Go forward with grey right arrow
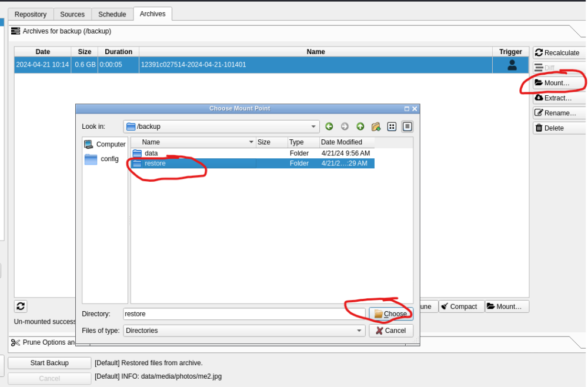 tap(345, 126)
